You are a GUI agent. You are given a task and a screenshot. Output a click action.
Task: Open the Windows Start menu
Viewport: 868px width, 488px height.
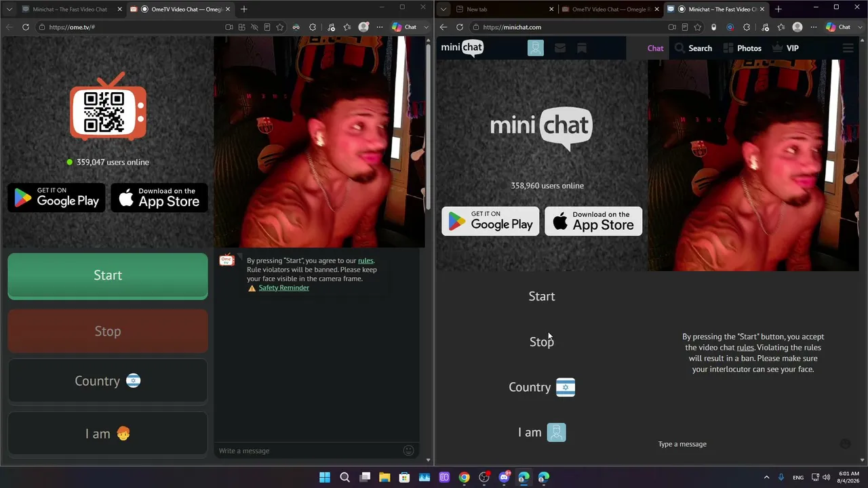(x=325, y=477)
